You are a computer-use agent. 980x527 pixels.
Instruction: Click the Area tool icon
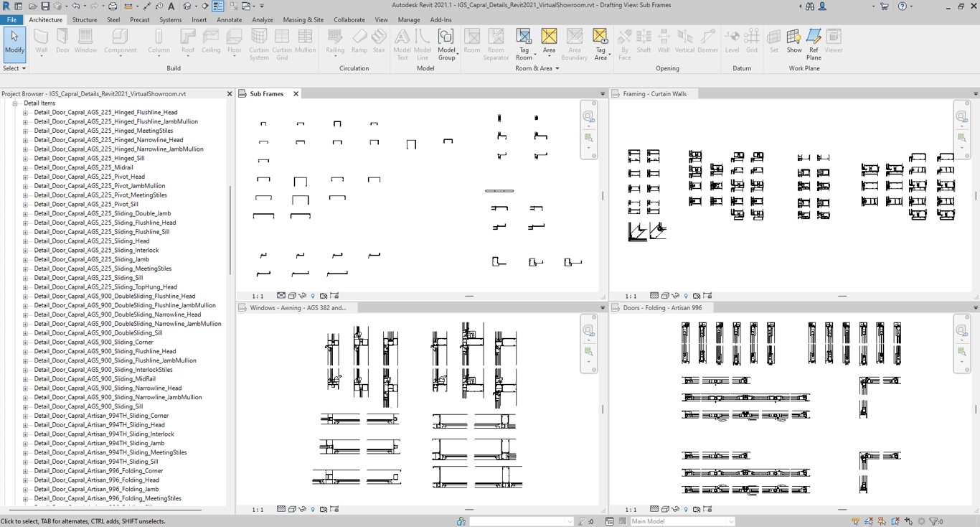pyautogui.click(x=549, y=43)
